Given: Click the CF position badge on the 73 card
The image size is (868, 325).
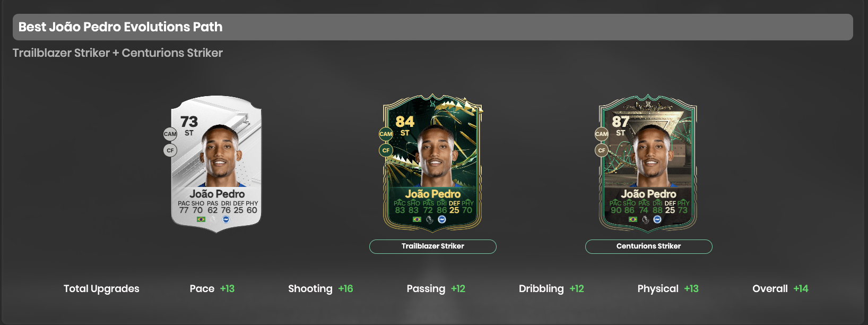Looking at the screenshot, I should pos(170,150).
